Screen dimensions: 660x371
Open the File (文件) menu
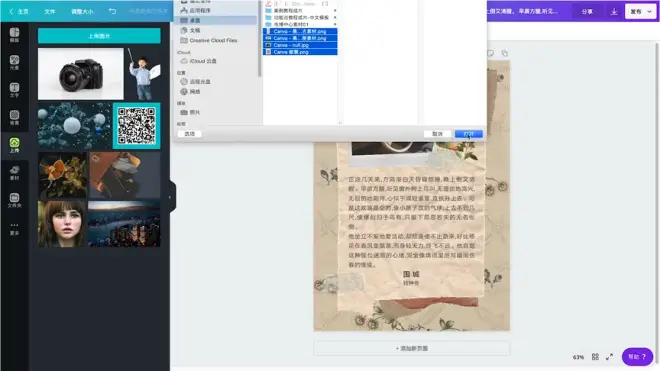pos(50,11)
